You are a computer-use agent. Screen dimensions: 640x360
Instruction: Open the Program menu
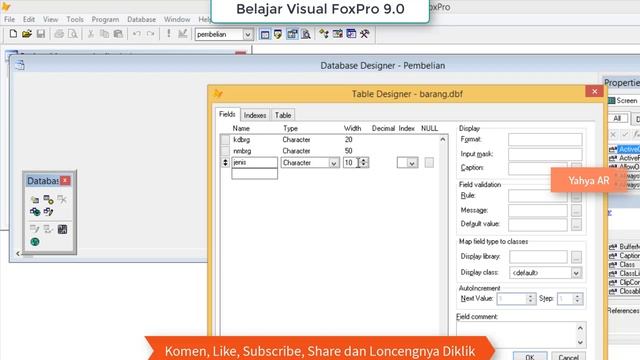click(x=105, y=19)
